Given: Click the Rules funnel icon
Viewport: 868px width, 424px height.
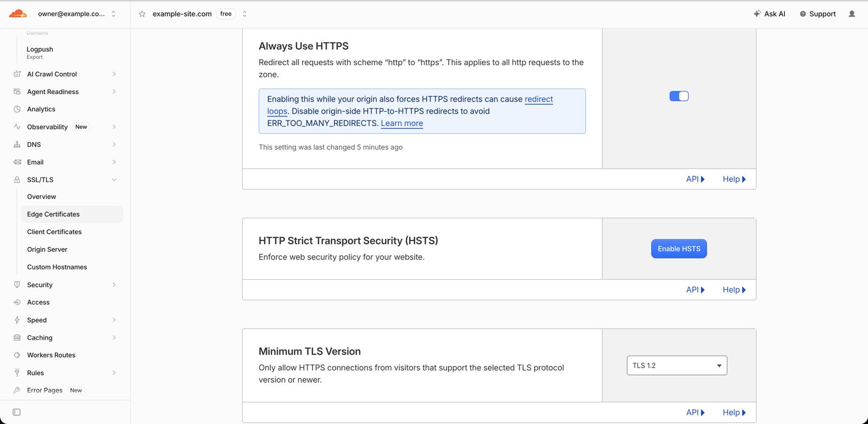Looking at the screenshot, I should 17,372.
